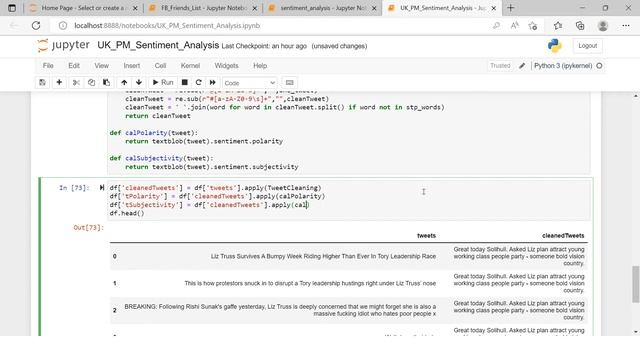
Task: Open the Cell menu
Action: click(160, 66)
